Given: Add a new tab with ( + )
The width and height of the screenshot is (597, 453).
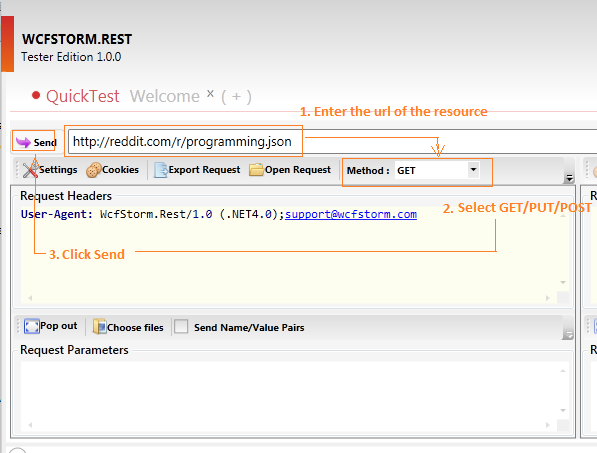Looking at the screenshot, I should coord(236,97).
